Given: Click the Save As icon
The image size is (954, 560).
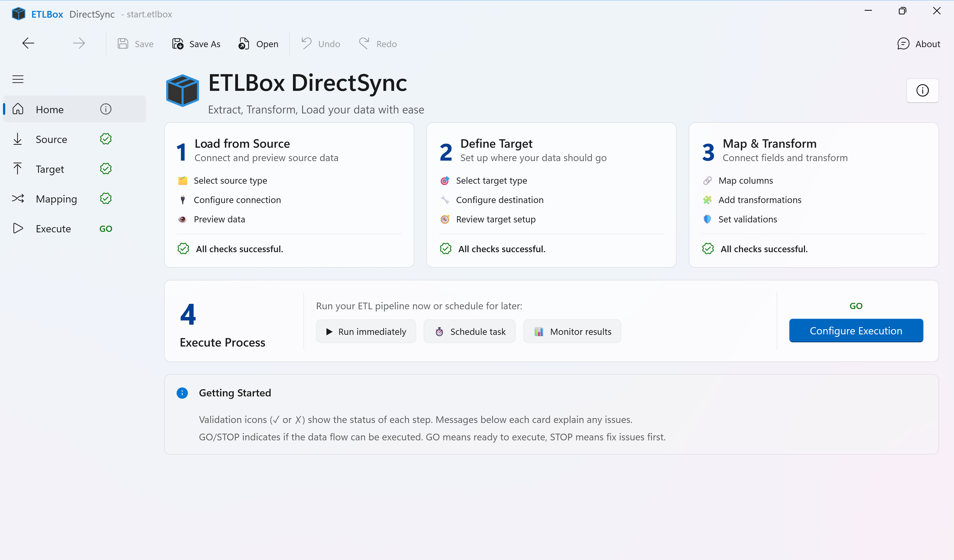Looking at the screenshot, I should (177, 43).
